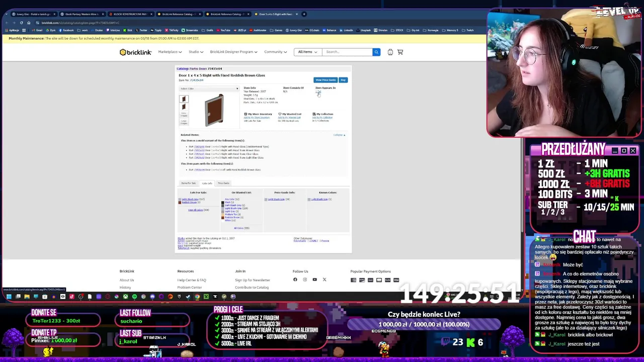
Task: Open the Catalog breadcrumb link
Action: (182, 68)
